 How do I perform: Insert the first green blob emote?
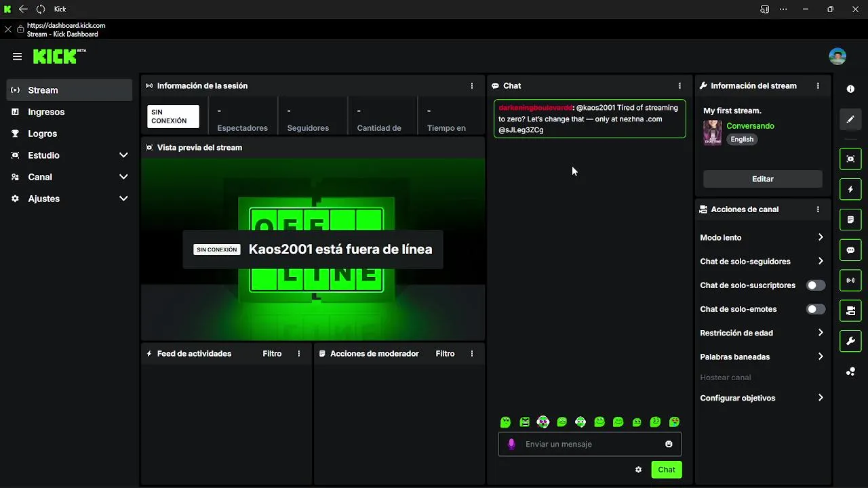[x=505, y=422]
